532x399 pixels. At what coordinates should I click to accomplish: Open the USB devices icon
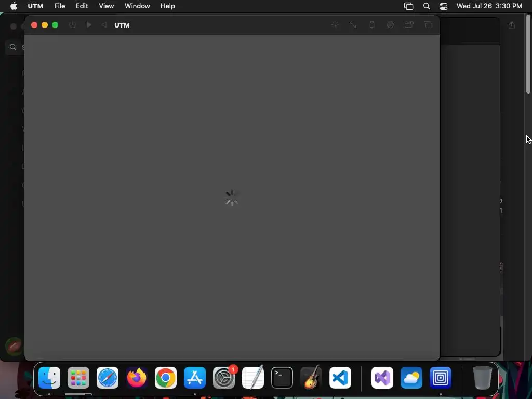coord(372,25)
